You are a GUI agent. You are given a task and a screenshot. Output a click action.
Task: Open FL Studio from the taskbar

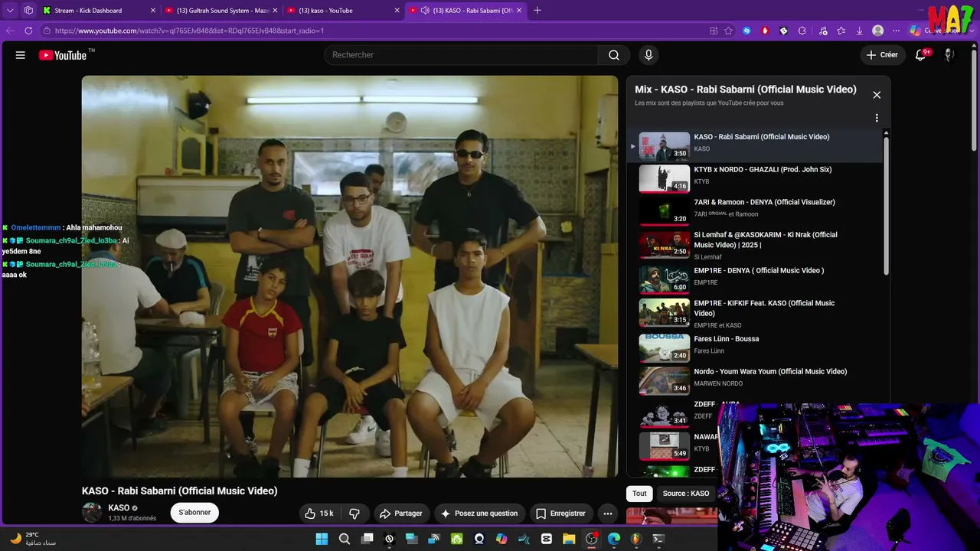[635, 539]
